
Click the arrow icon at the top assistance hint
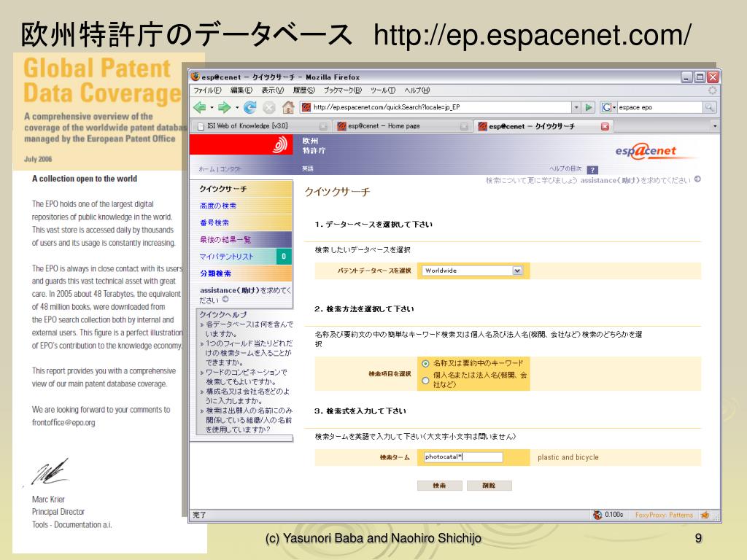coord(697,179)
